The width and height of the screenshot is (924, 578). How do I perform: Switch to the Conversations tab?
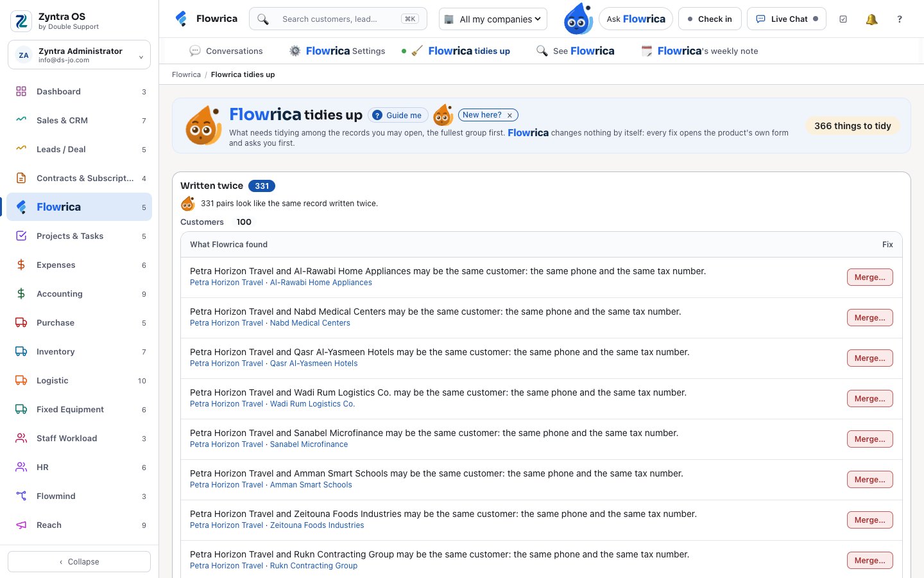226,51
